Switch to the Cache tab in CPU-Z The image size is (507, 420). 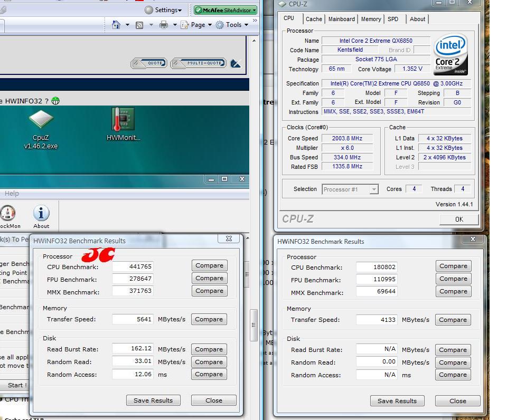pyautogui.click(x=314, y=19)
